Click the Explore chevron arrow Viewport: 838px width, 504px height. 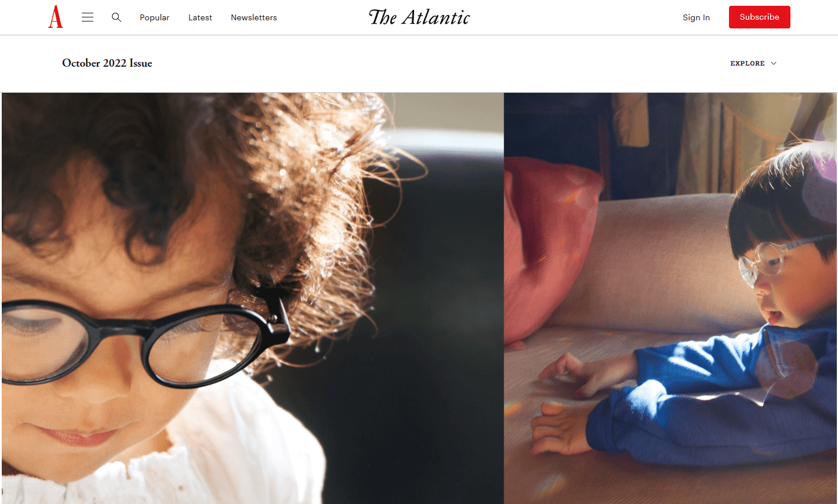coord(774,63)
